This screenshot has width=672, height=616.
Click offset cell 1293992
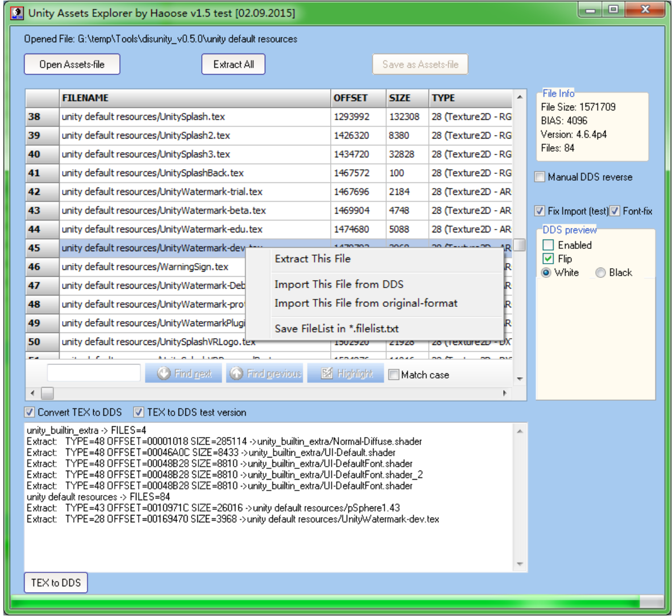click(358, 116)
